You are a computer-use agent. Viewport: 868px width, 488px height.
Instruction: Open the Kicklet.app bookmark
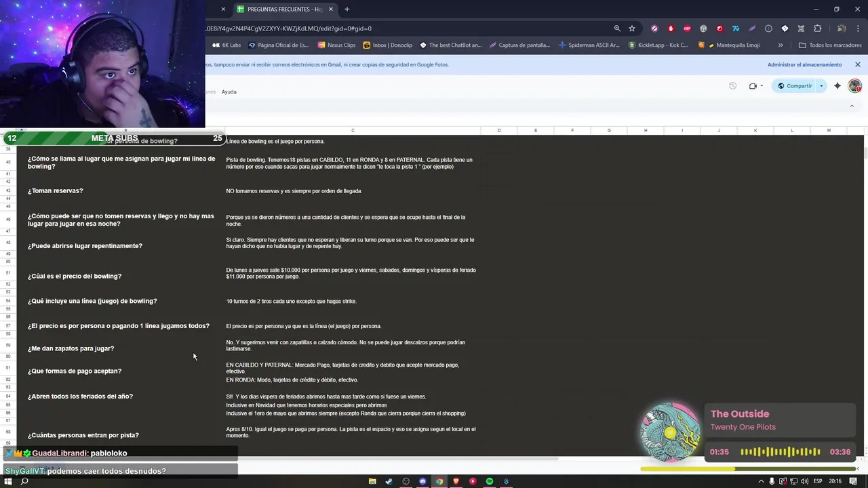tap(658, 45)
